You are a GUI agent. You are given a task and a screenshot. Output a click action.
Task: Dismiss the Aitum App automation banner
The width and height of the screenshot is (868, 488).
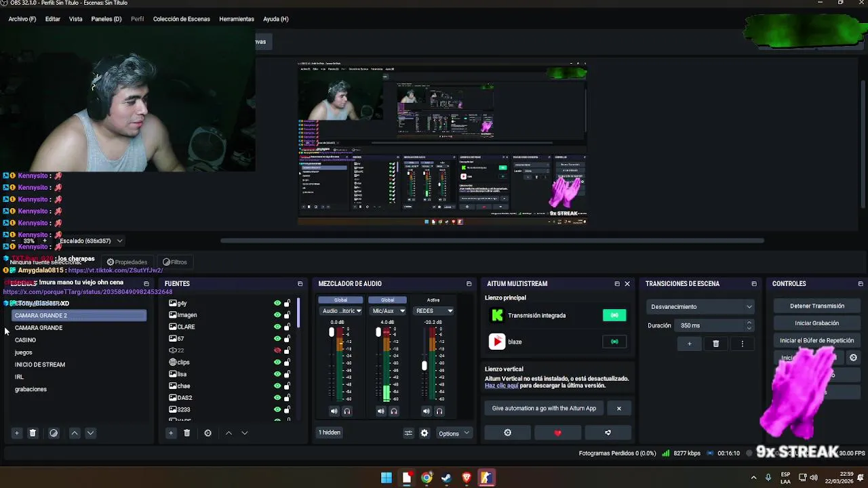coord(618,409)
